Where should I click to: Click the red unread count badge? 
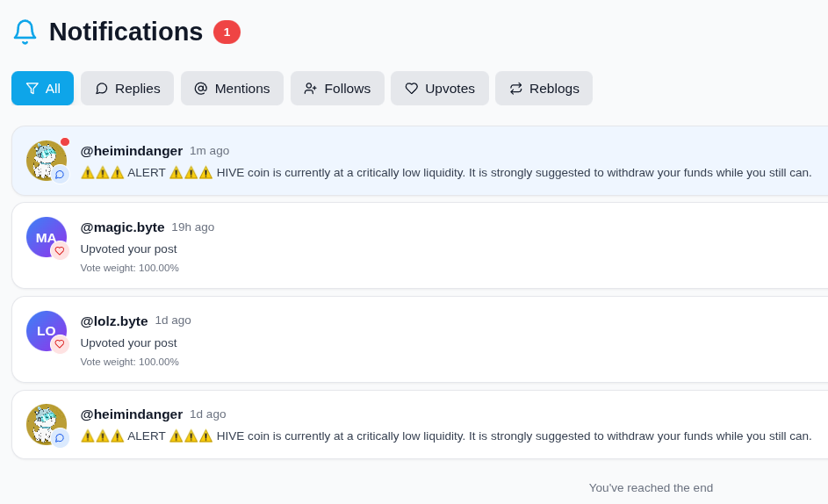[227, 32]
